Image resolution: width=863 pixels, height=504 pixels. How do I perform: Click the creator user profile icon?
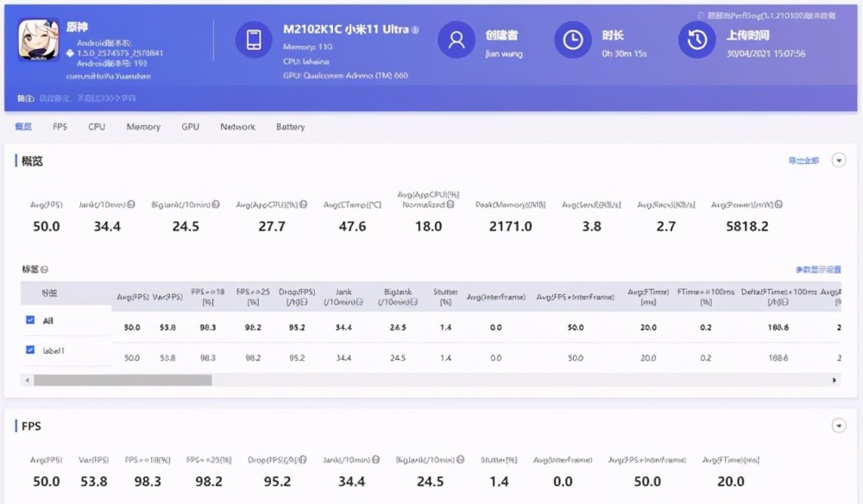tap(456, 40)
